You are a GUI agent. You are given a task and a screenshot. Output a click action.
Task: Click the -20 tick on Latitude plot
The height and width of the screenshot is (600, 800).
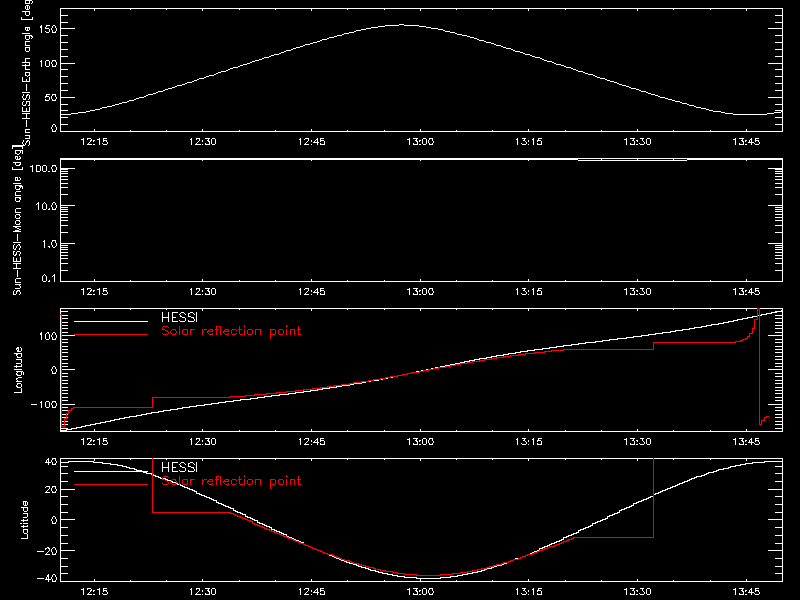tap(47, 551)
